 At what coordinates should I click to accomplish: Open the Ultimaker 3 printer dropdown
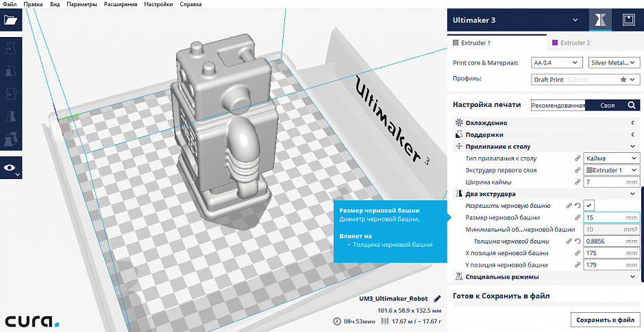tap(518, 20)
